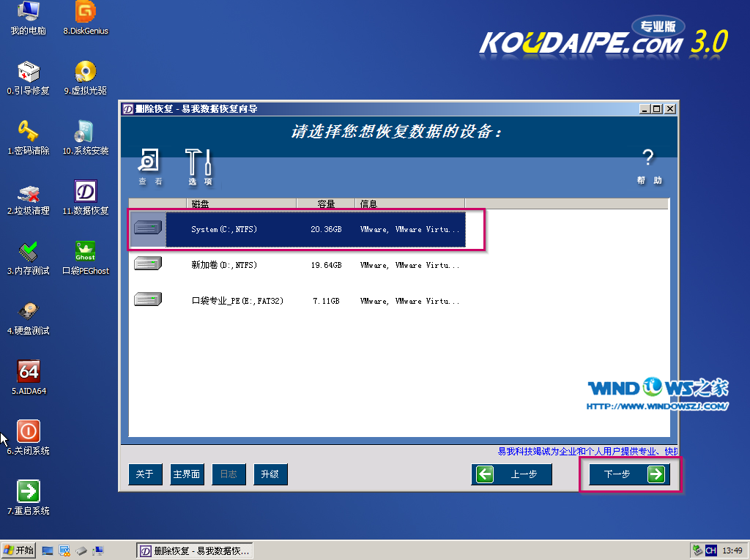Click the 查看 (View) magnifier icon
This screenshot has width=750, height=560.
149,162
